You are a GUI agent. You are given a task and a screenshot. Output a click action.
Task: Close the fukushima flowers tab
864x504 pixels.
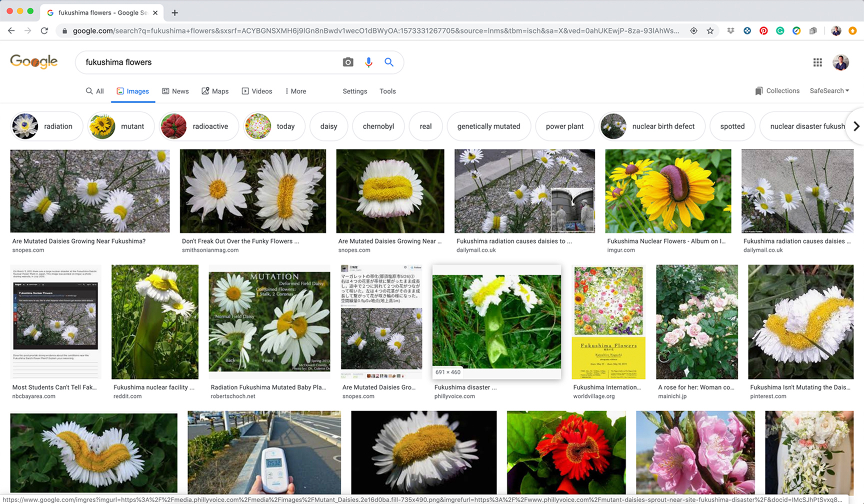155,12
